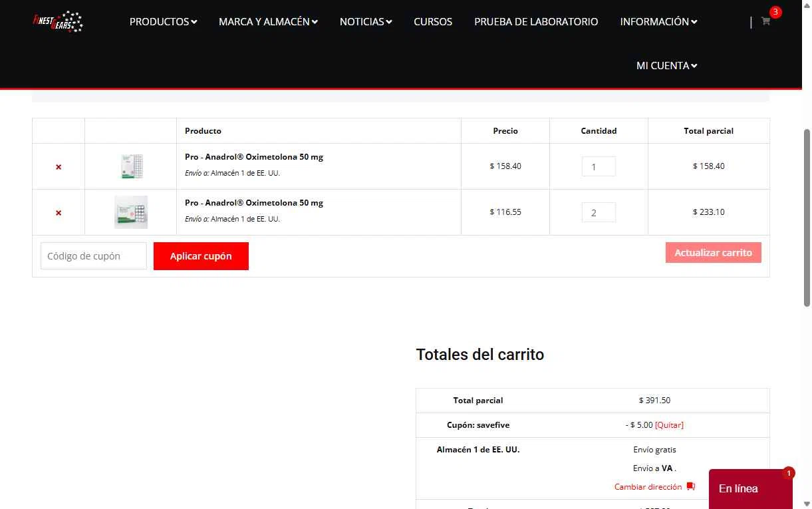Expand the NOTICIAS menu

click(x=366, y=22)
